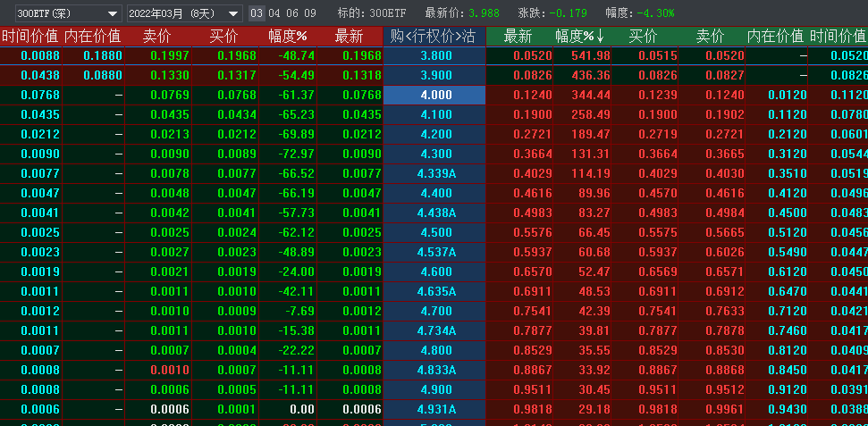
Task: Switch to the 06 expiry month tab
Action: (x=292, y=13)
